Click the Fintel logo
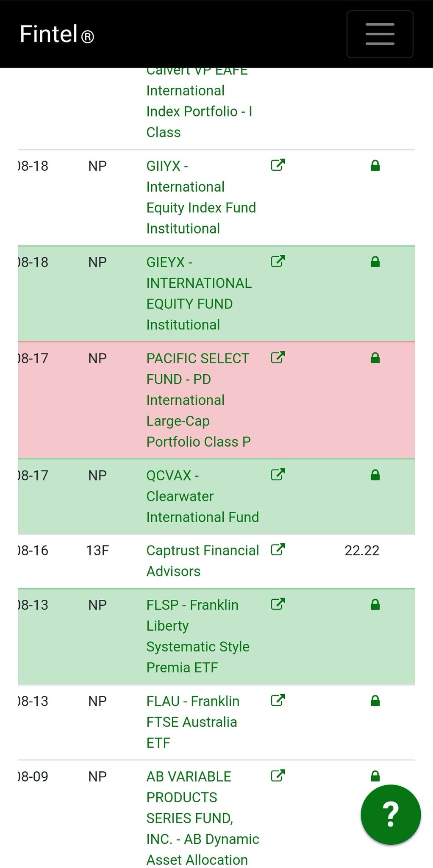 tap(57, 34)
